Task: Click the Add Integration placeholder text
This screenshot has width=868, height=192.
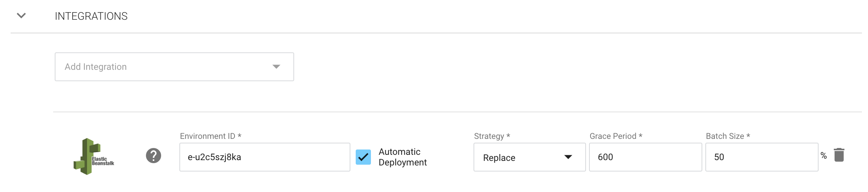Action: 96,67
